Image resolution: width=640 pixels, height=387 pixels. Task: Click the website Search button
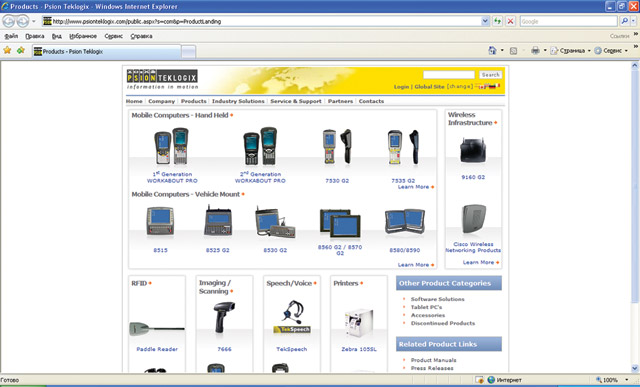(x=490, y=75)
